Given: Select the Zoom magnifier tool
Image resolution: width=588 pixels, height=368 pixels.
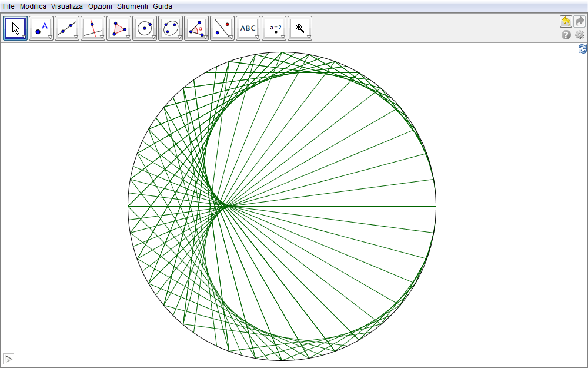Looking at the screenshot, I should [300, 28].
